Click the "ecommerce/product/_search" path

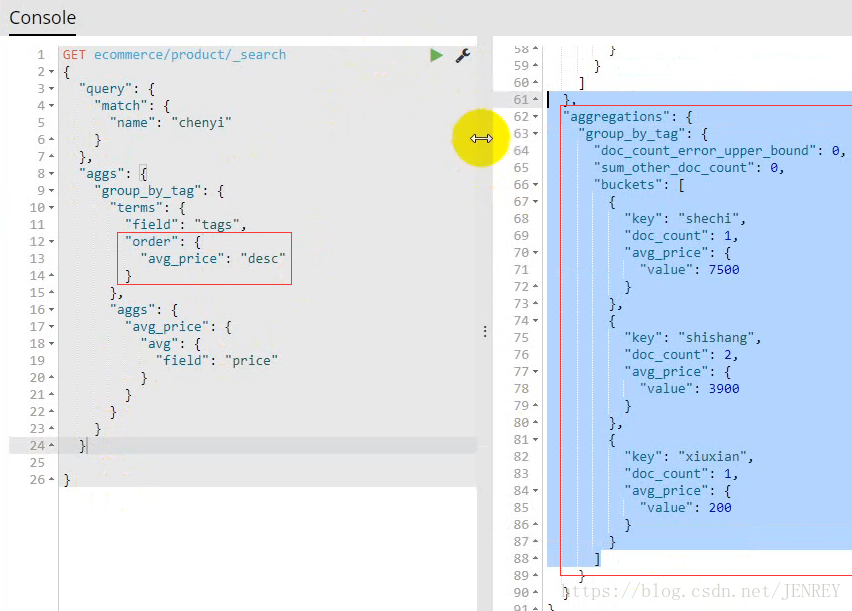click(190, 55)
